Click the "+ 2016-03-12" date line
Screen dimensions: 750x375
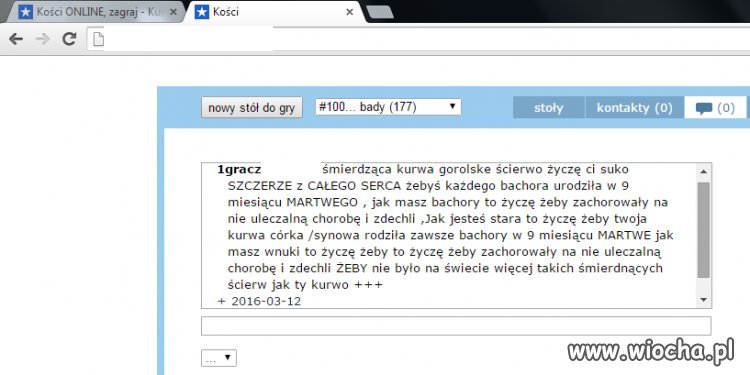point(259,301)
